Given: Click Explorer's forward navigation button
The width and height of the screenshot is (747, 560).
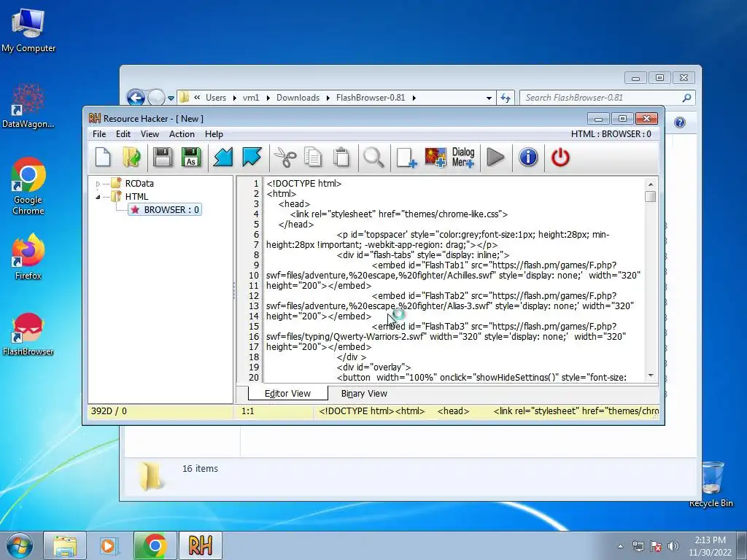Looking at the screenshot, I should coord(156,98).
